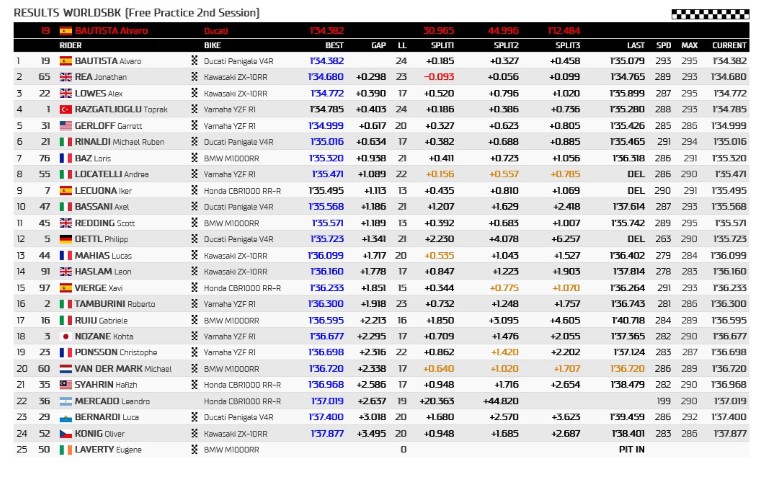The image size is (764, 480).
Task: Click the RIDER column header
Action: pyautogui.click(x=71, y=46)
